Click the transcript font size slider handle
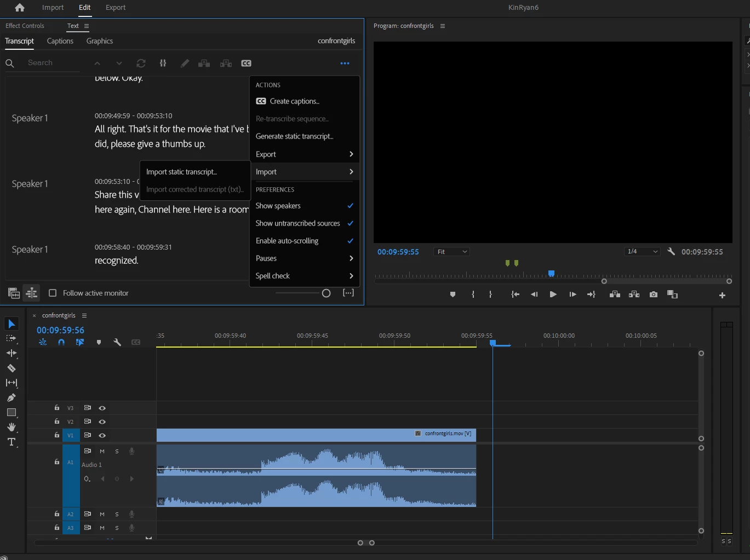This screenshot has height=560, width=750. tap(326, 293)
